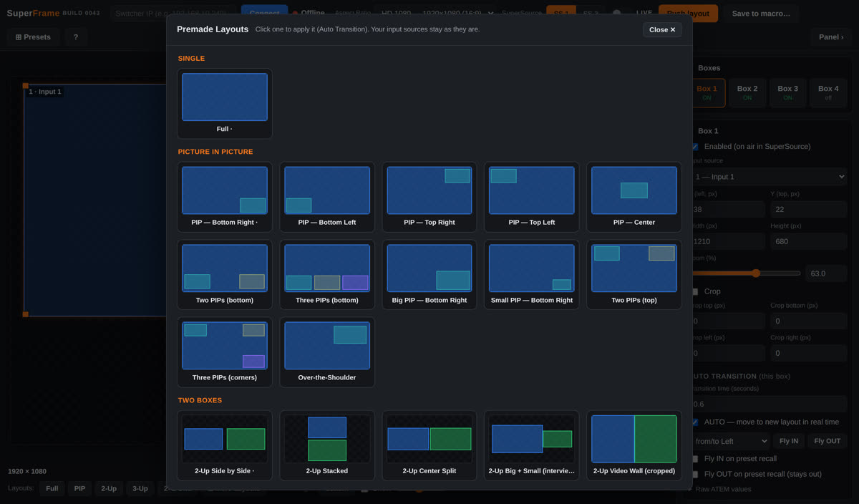Select the '1 · Input 1' box label on canvas
This screenshot has width=859, height=504.
point(45,92)
